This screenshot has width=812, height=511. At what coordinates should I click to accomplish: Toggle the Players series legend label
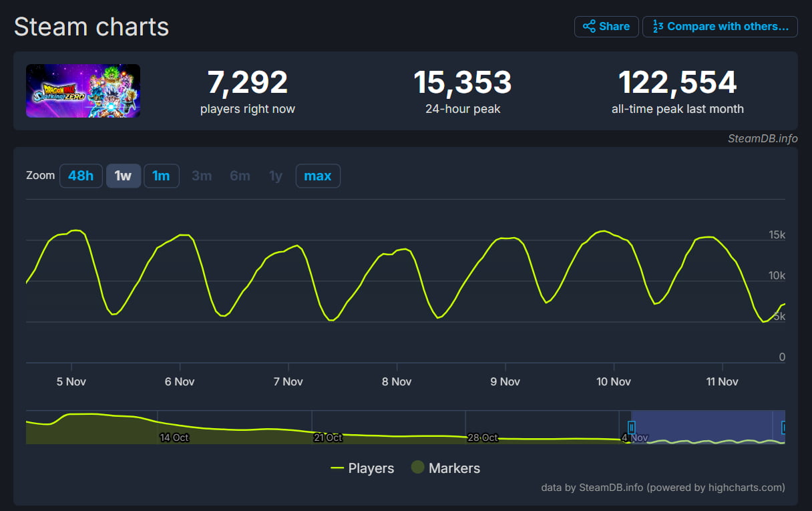coord(371,468)
